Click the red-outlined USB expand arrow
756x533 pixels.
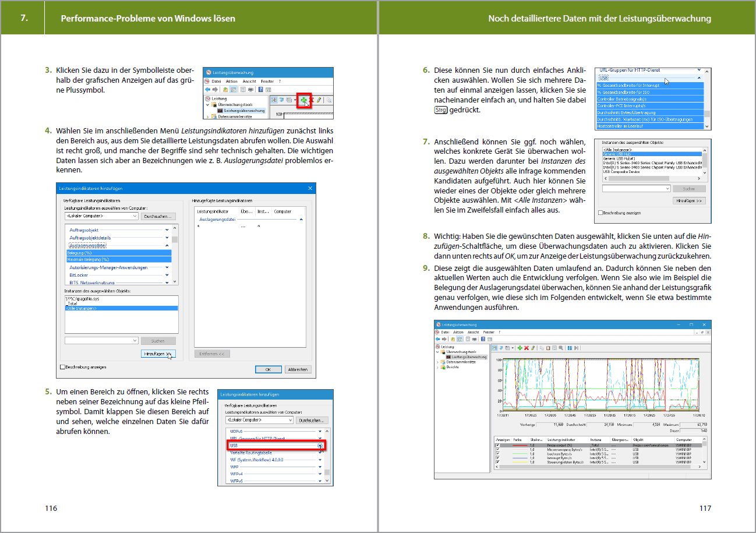[x=320, y=446]
